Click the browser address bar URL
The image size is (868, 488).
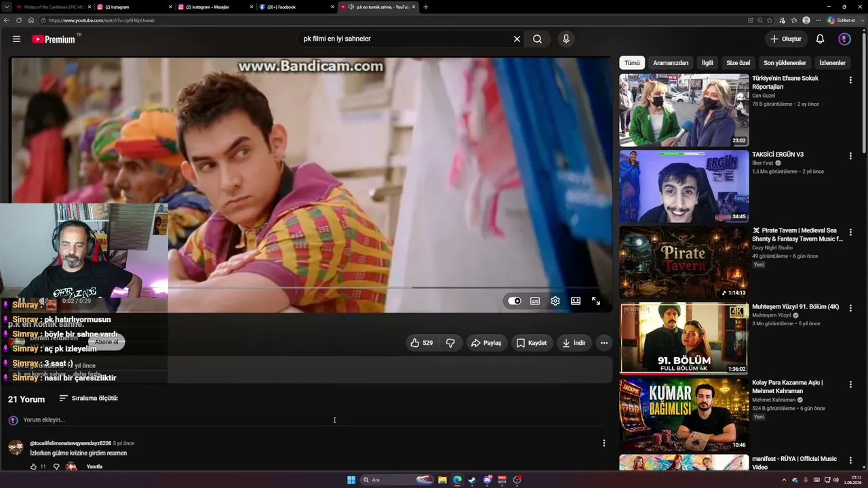[102, 20]
